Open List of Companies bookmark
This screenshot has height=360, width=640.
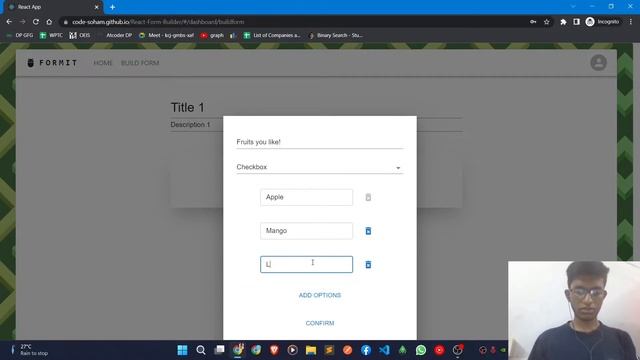click(x=272, y=36)
